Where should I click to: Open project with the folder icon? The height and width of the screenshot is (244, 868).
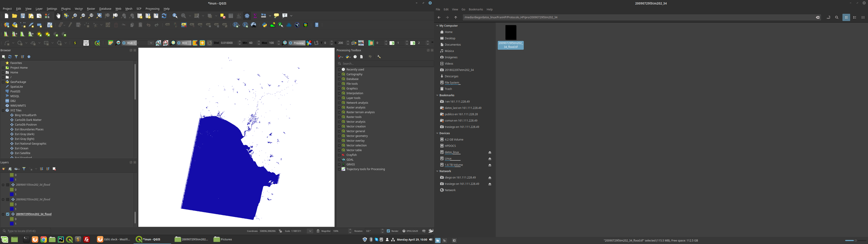tap(15, 16)
